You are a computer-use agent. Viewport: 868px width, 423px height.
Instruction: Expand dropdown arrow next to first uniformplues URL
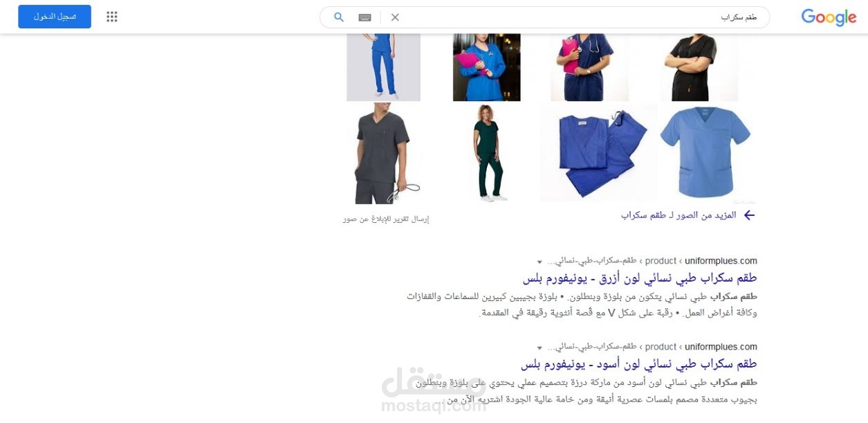[x=539, y=262]
